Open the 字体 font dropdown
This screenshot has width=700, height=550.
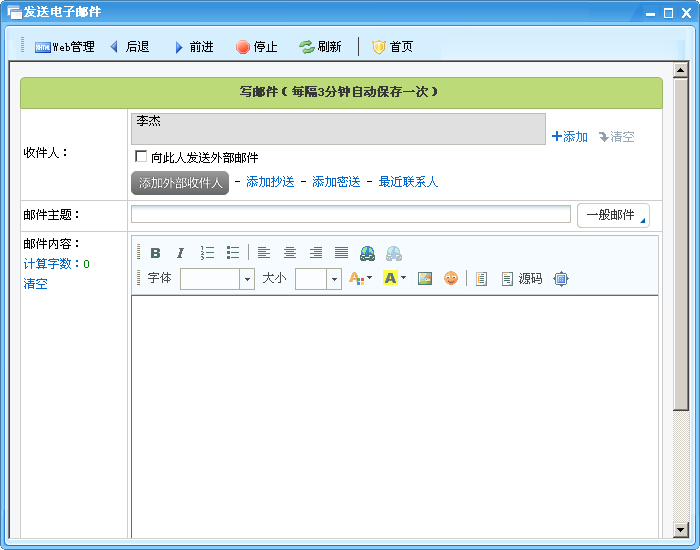tap(247, 279)
